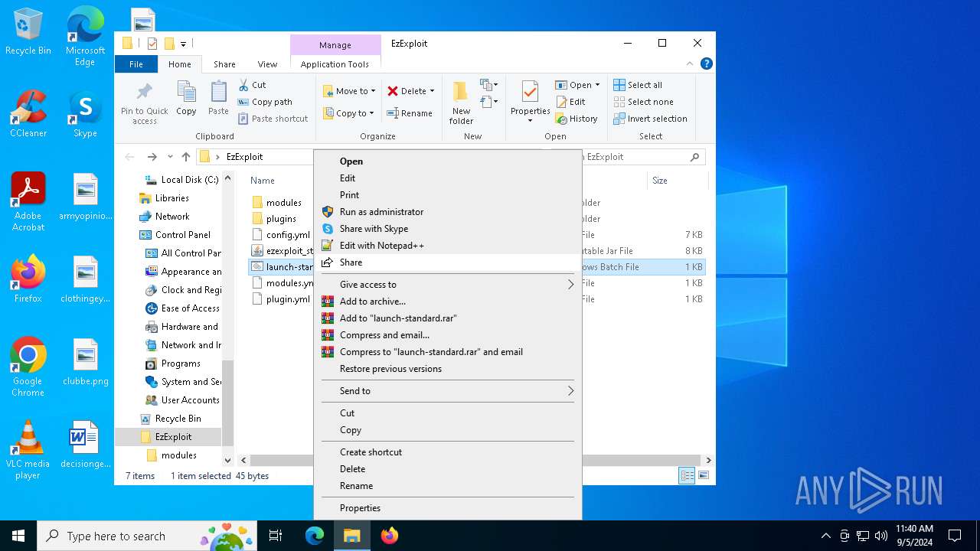Click Edit in the Open group
This screenshot has width=980, height=551.
tap(570, 102)
